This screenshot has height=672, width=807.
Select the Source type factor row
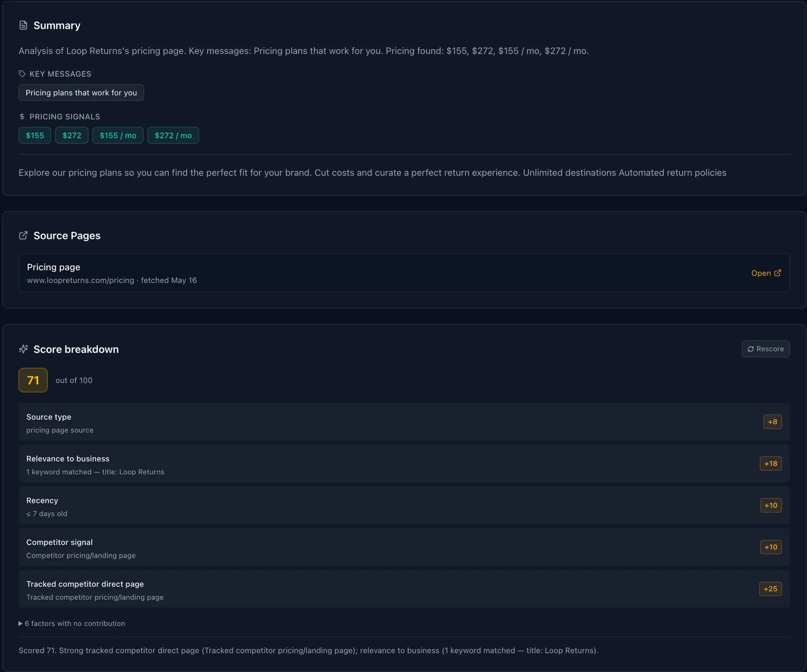tap(404, 422)
